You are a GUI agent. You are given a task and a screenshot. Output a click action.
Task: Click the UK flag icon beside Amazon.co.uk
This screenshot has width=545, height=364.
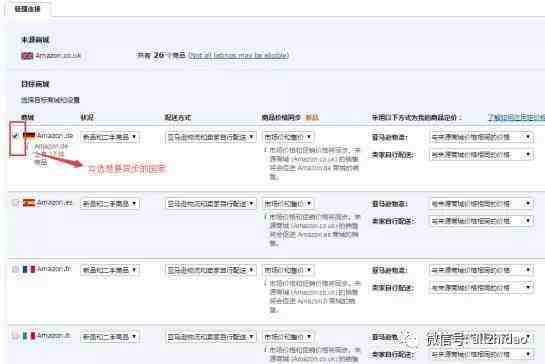pos(27,56)
